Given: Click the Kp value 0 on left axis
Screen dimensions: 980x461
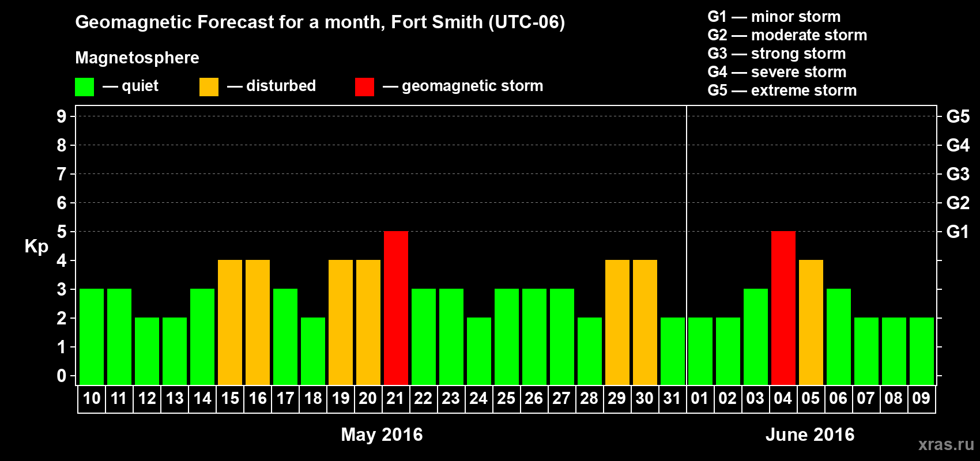Looking at the screenshot, I should point(62,376).
